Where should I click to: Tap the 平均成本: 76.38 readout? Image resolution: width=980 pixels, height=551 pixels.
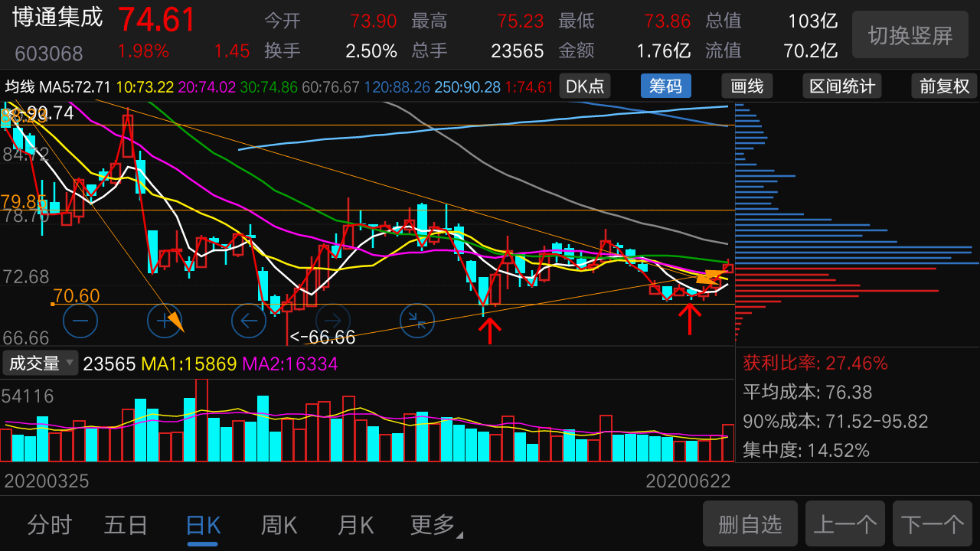point(808,392)
